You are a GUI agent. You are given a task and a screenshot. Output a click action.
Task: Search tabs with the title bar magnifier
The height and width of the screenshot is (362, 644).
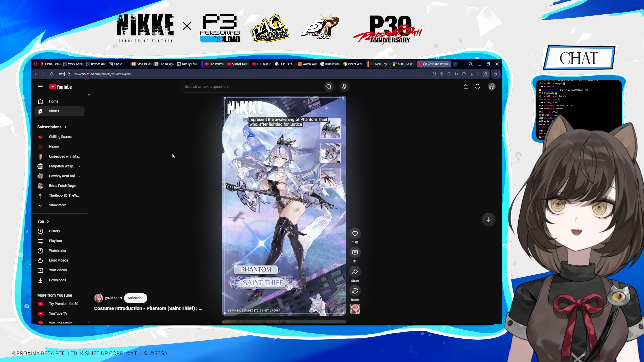click(471, 64)
